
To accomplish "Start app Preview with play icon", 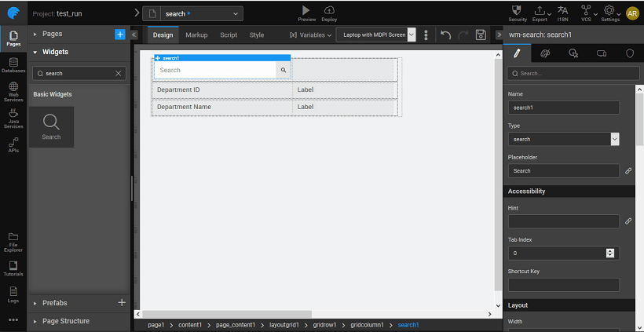I will coord(306,10).
